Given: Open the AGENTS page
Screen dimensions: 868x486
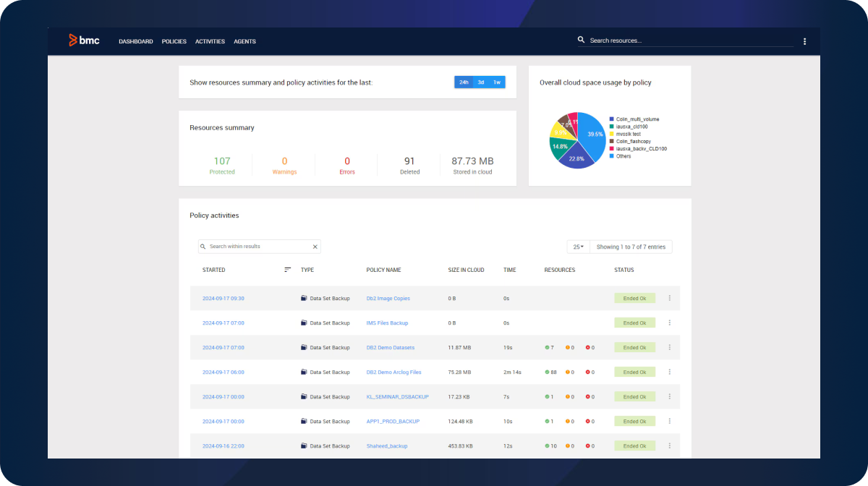Looking at the screenshot, I should (x=244, y=41).
